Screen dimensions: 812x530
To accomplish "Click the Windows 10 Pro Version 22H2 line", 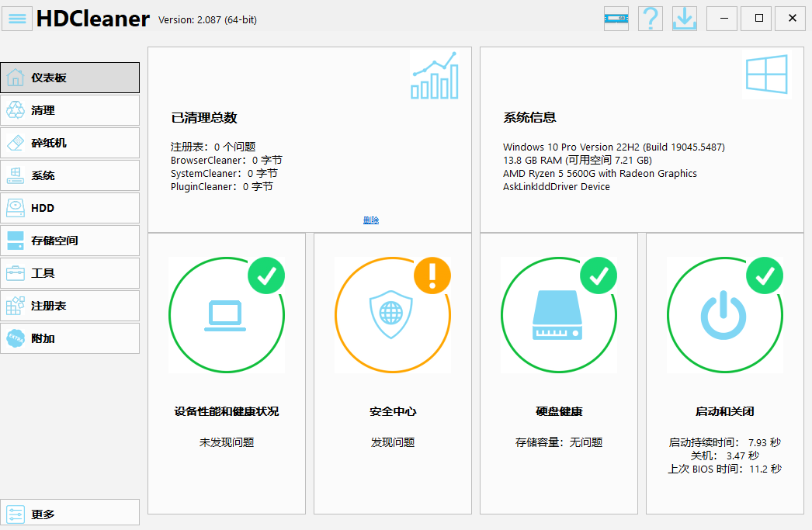I will tap(614, 147).
